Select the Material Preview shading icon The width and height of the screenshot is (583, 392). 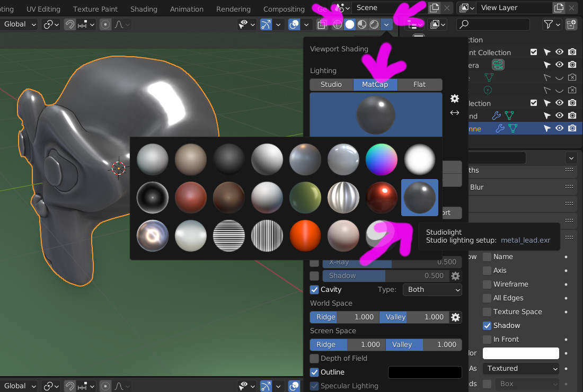tap(362, 24)
